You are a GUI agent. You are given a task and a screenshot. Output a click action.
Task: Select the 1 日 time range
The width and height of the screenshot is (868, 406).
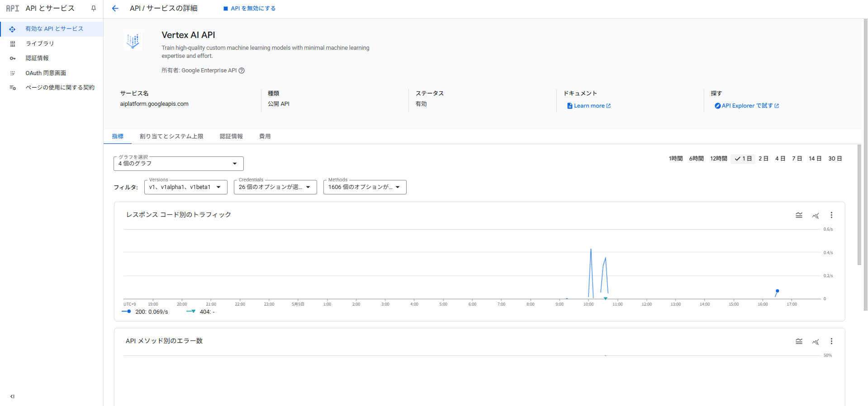pyautogui.click(x=743, y=159)
